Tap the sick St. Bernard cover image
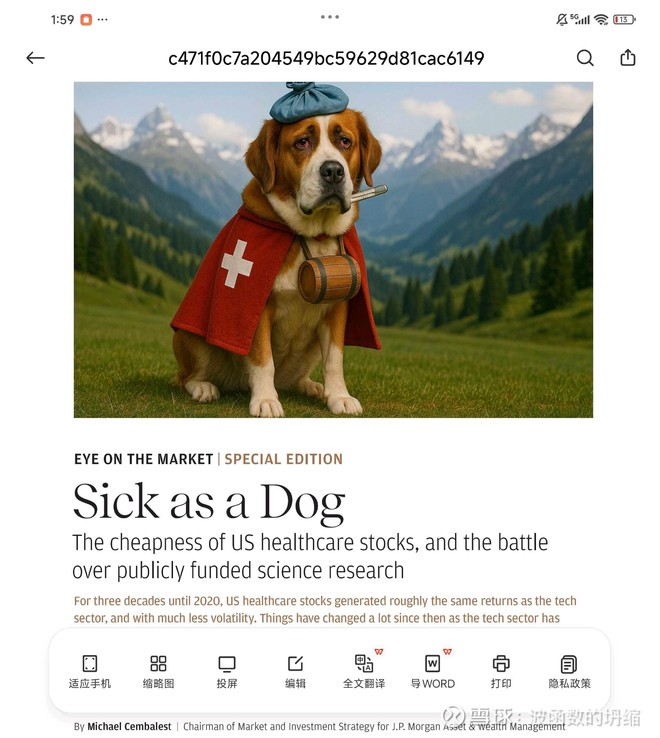 pos(333,249)
